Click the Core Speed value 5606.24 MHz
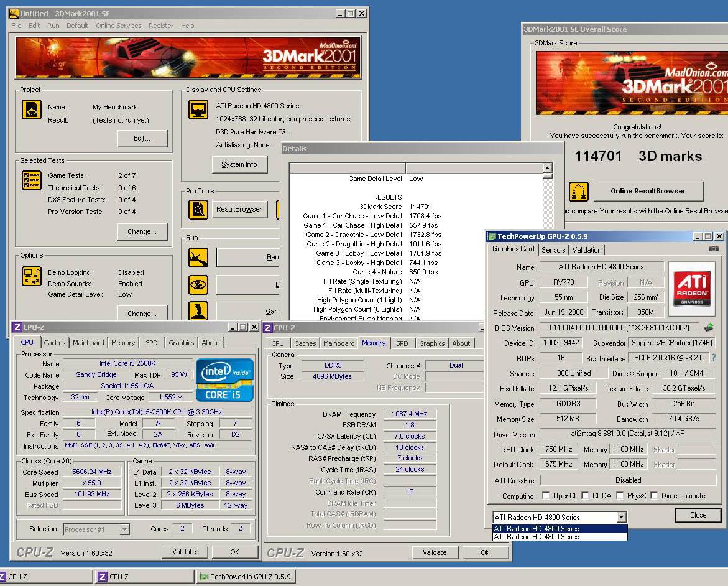The height and width of the screenshot is (586, 728). (91, 472)
